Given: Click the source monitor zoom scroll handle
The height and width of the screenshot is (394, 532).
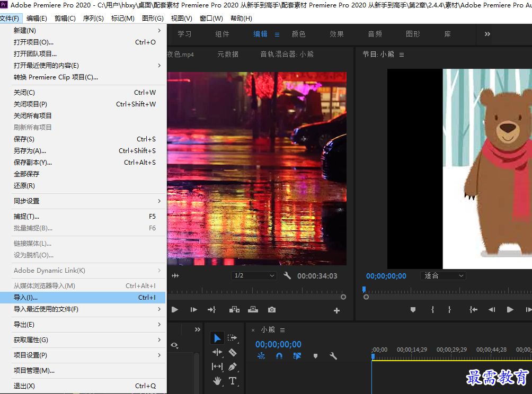Looking at the screenshot, I should coord(343,297).
